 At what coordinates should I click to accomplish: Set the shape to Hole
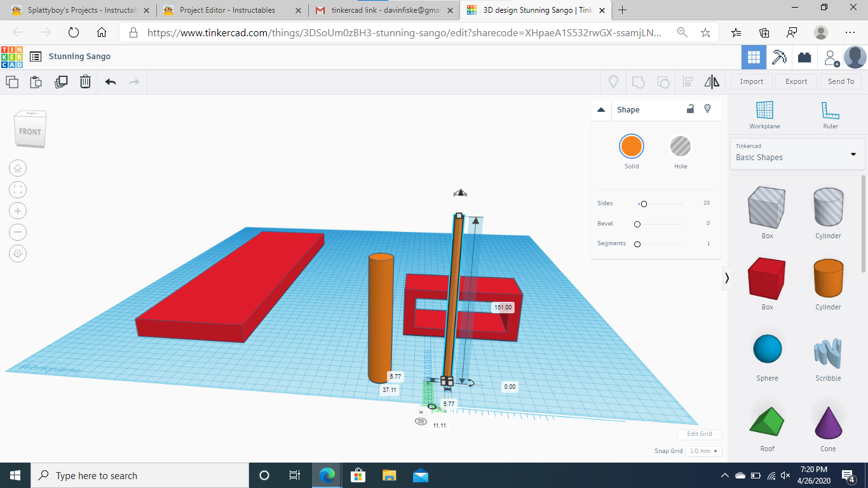681,147
